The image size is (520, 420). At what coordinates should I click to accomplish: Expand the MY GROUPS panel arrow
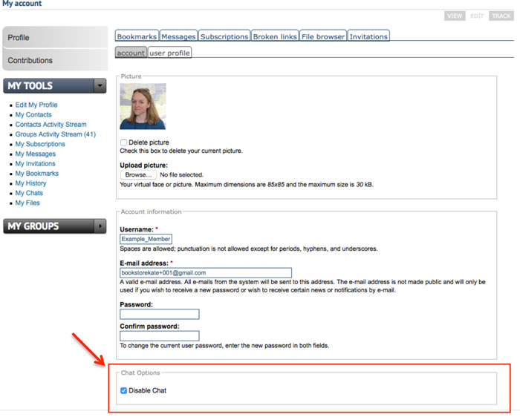pyautogui.click(x=100, y=226)
